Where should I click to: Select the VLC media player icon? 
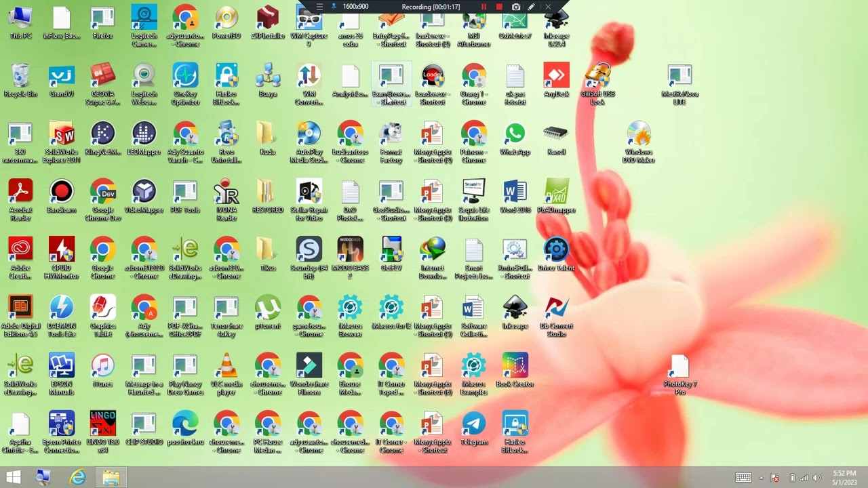click(226, 375)
